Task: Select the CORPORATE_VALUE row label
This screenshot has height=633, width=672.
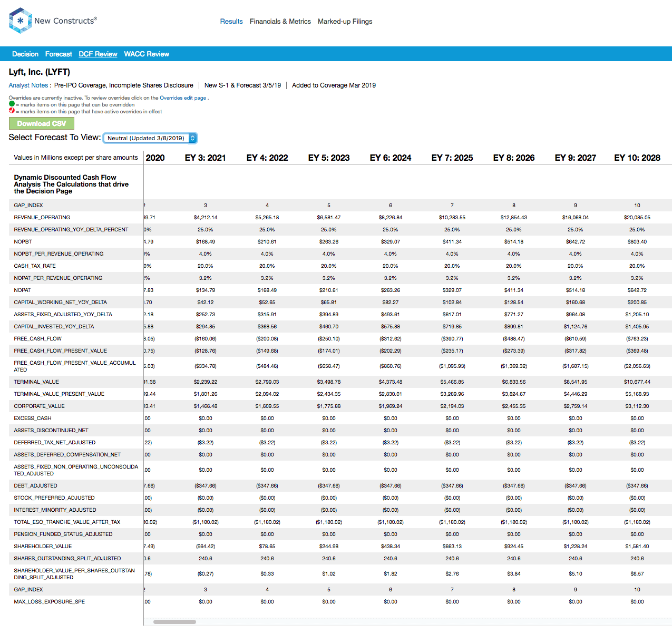Action: (40, 406)
